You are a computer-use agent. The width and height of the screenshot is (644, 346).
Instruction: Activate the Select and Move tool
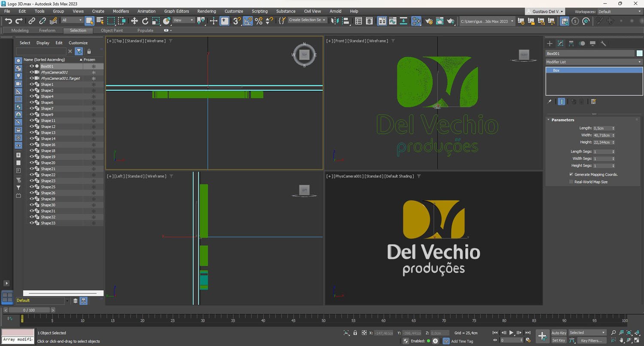[134, 21]
